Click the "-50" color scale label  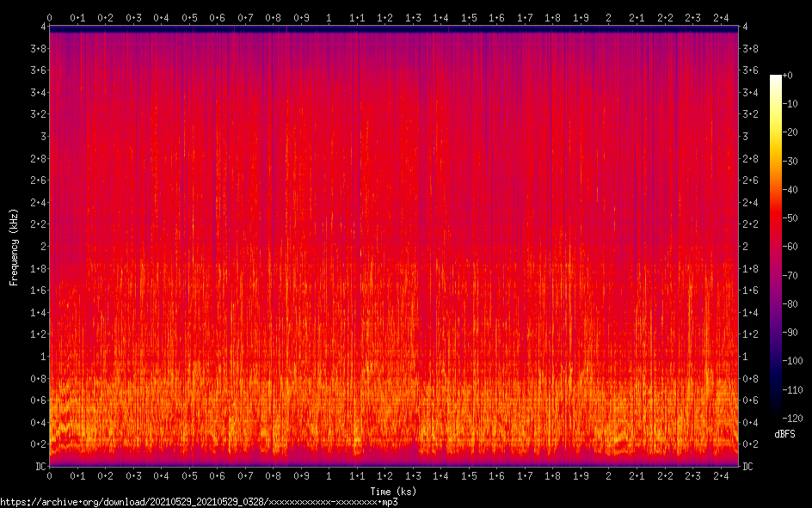(790, 218)
